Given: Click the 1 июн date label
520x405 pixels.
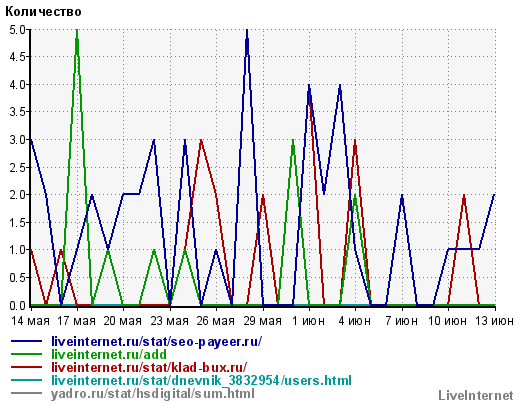Looking at the screenshot, I should (308, 321).
